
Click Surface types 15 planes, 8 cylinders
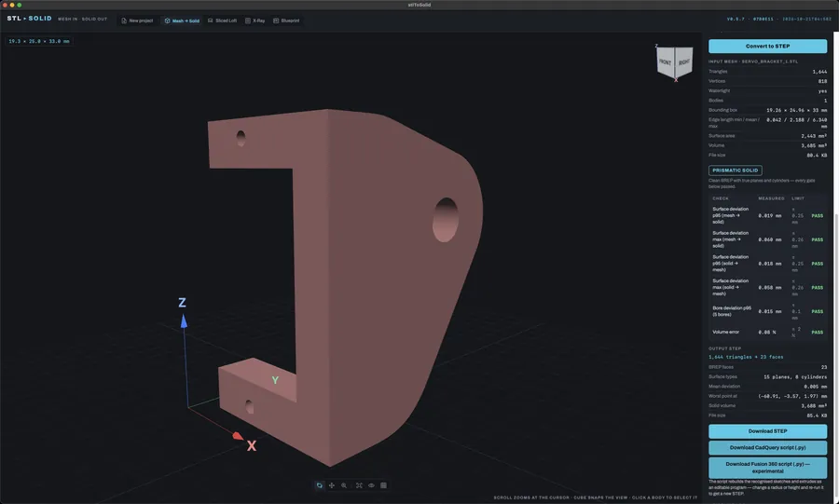tap(794, 376)
